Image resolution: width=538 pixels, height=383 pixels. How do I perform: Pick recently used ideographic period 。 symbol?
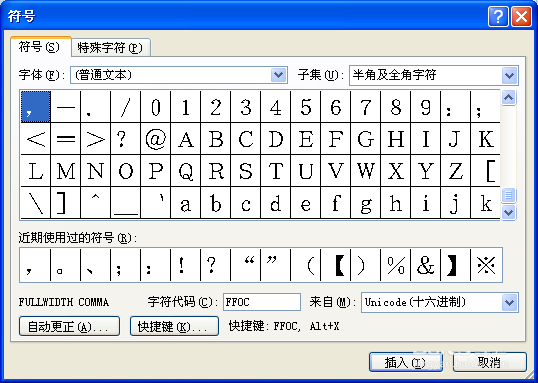(x=66, y=265)
